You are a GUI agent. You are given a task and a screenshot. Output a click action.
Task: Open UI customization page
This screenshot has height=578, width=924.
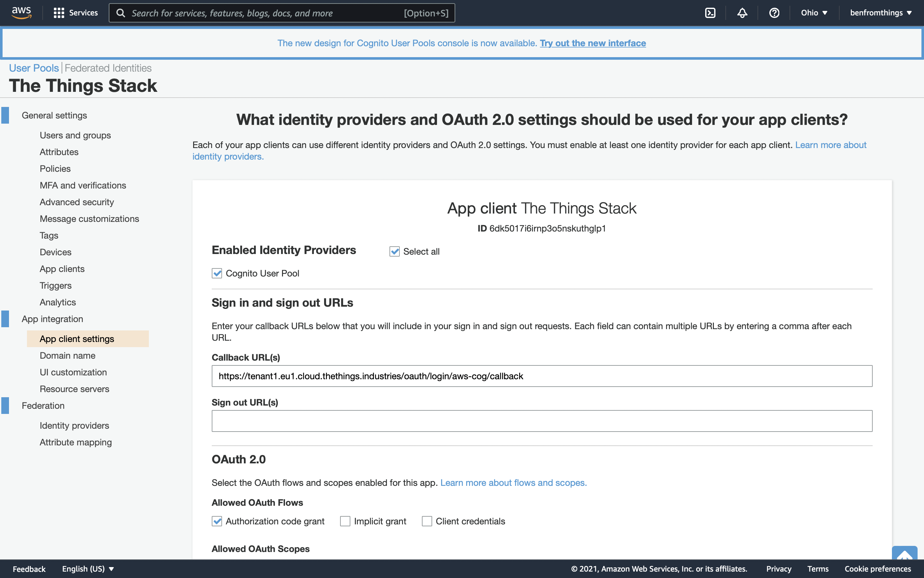click(73, 372)
